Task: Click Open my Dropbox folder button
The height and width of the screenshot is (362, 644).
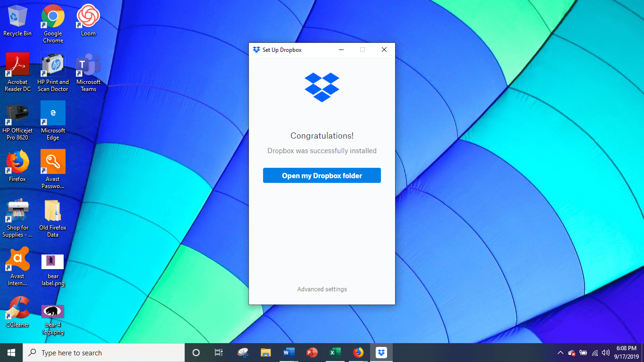Action: (322, 175)
